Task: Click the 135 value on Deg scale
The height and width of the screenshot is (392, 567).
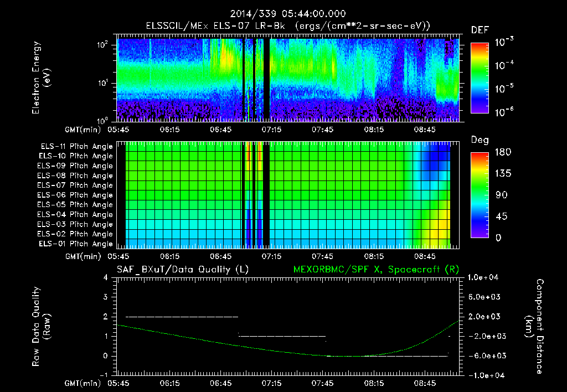Action: (x=503, y=173)
